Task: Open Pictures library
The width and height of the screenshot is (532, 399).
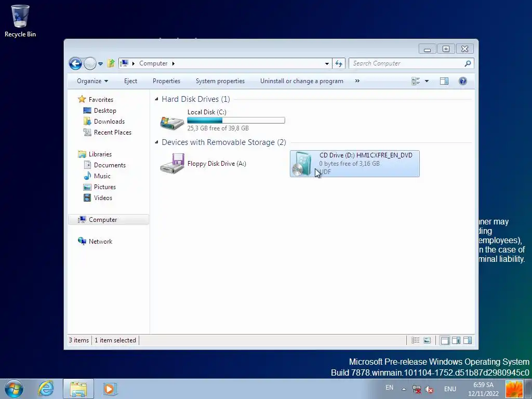Action: 104,187
